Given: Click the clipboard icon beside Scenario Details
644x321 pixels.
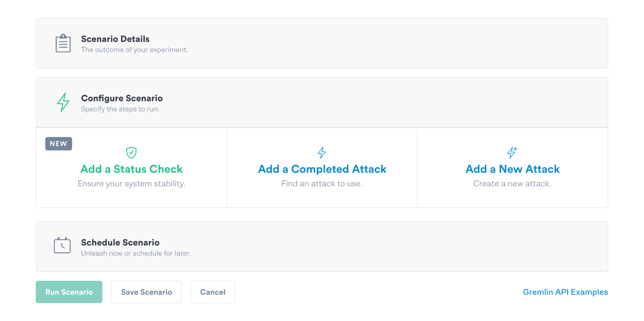Looking at the screenshot, I should [x=63, y=43].
